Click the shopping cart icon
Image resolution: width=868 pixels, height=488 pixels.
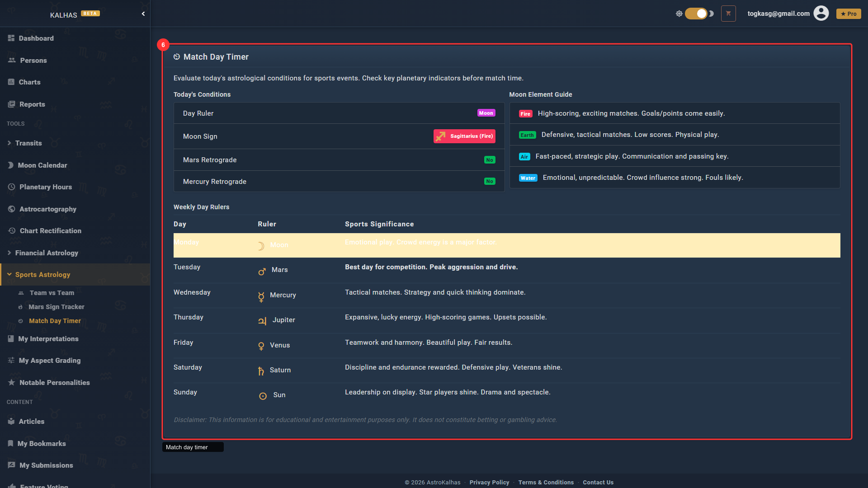(728, 14)
